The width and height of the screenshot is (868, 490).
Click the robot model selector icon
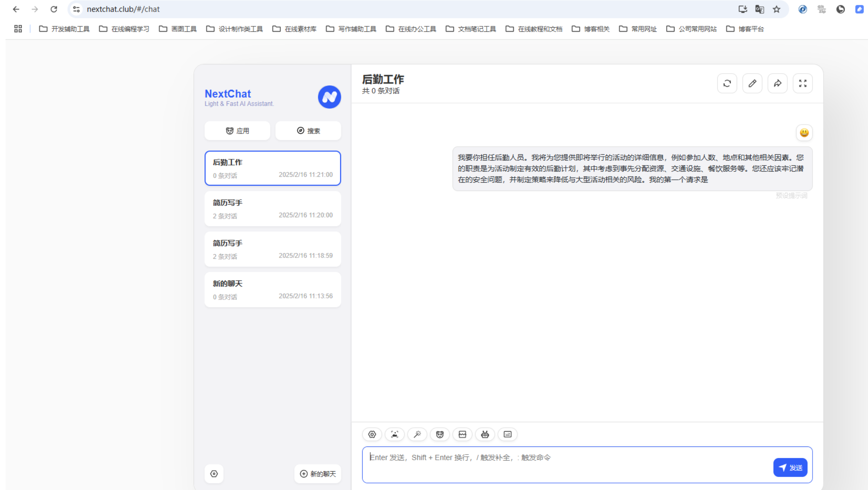pyautogui.click(x=484, y=434)
